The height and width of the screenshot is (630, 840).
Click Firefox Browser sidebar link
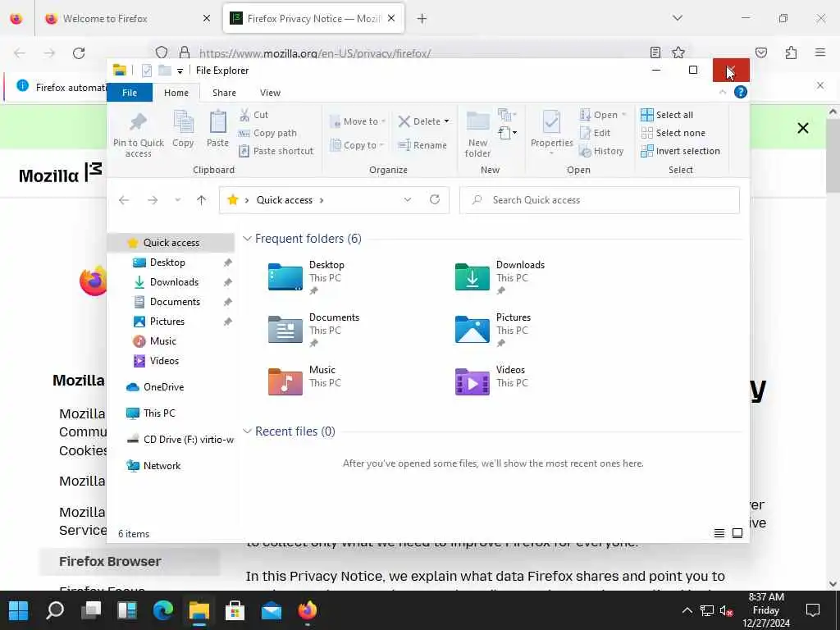point(110,561)
